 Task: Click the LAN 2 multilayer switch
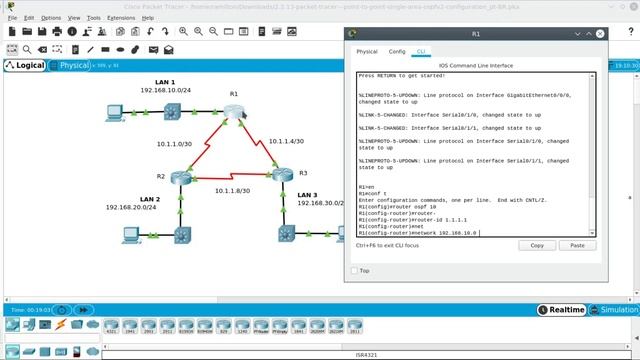tap(182, 235)
